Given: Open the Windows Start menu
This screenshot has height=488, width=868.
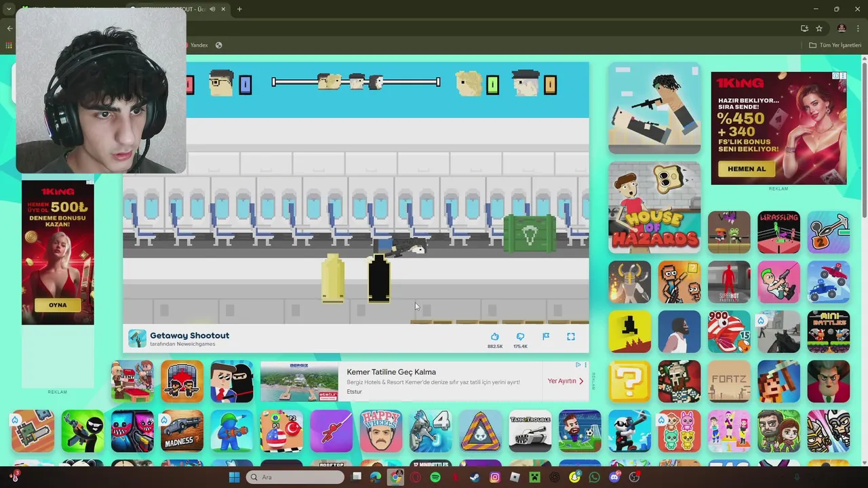Looking at the screenshot, I should (234, 477).
